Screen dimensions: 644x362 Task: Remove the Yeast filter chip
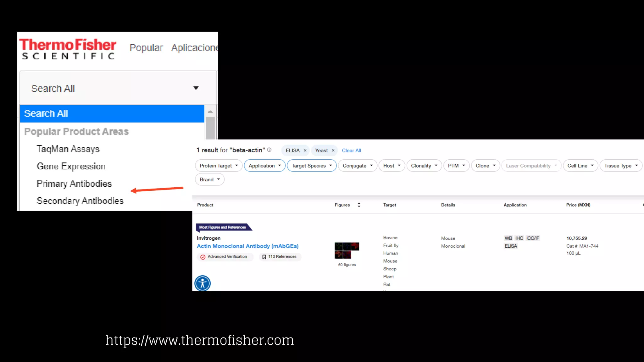(x=333, y=151)
